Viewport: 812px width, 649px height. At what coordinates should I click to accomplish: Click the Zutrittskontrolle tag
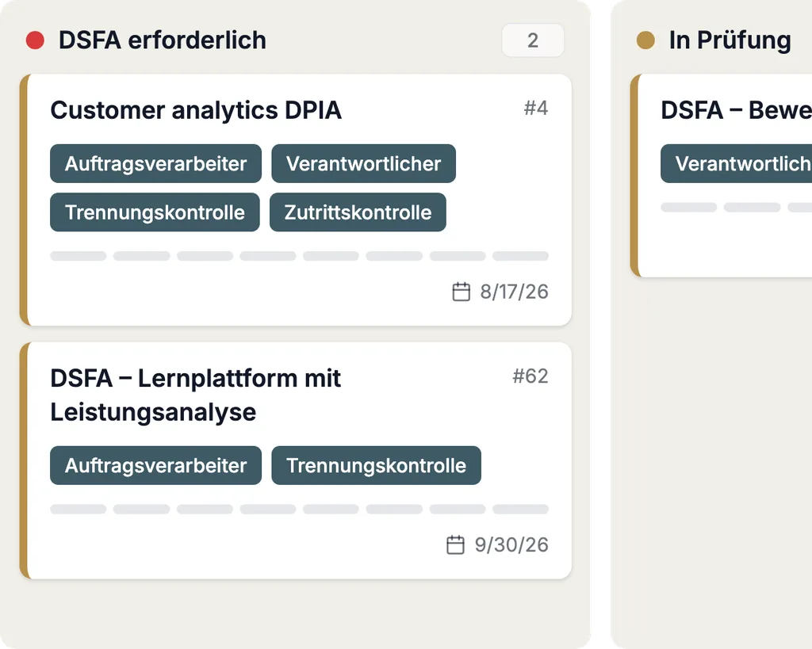(x=358, y=212)
